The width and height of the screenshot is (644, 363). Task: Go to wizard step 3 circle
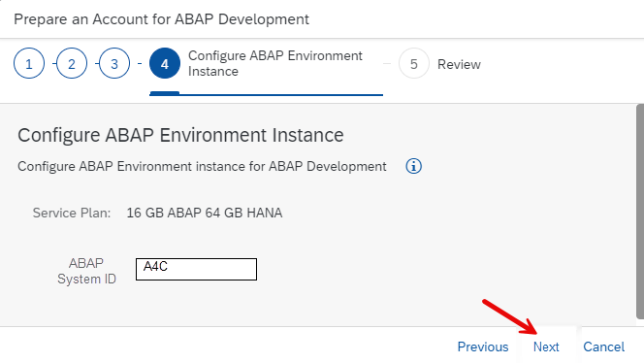[x=114, y=63]
